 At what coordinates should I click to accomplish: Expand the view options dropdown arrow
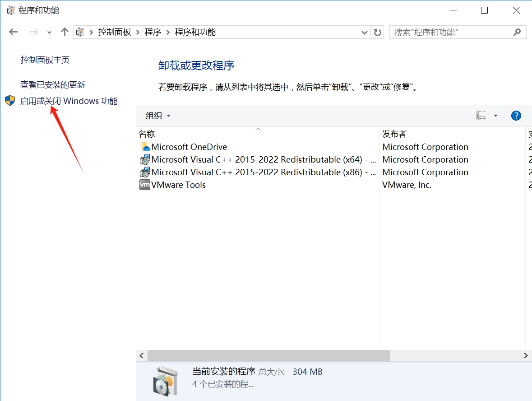click(x=495, y=116)
